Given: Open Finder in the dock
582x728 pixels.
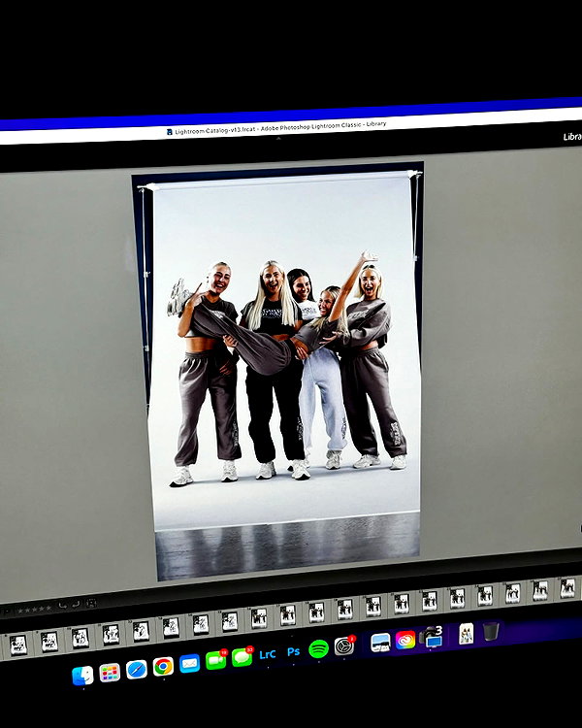Looking at the screenshot, I should (82, 676).
